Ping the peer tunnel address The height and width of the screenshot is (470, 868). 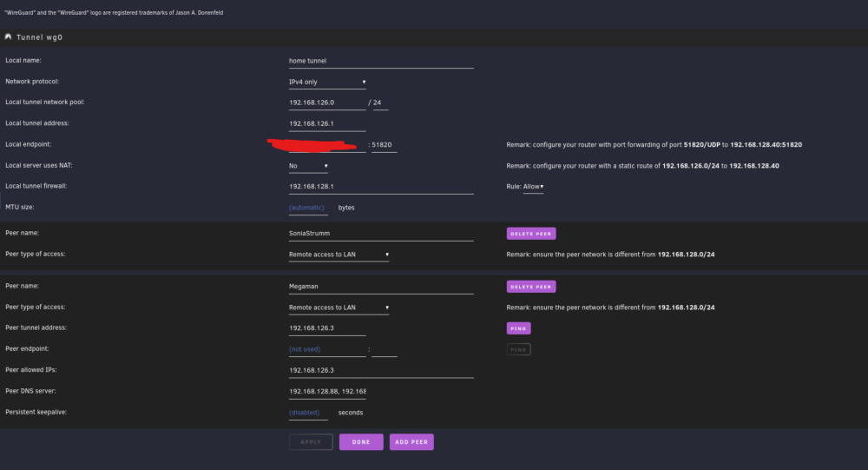519,328
